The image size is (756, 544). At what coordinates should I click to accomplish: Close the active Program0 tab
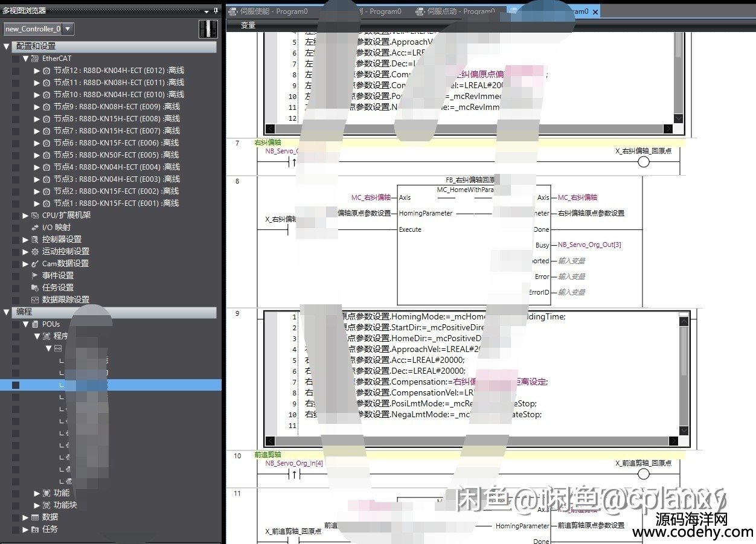click(595, 11)
